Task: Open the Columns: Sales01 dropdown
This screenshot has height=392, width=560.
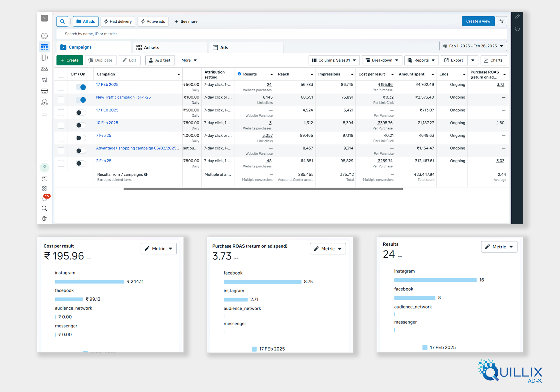Action: tap(334, 60)
